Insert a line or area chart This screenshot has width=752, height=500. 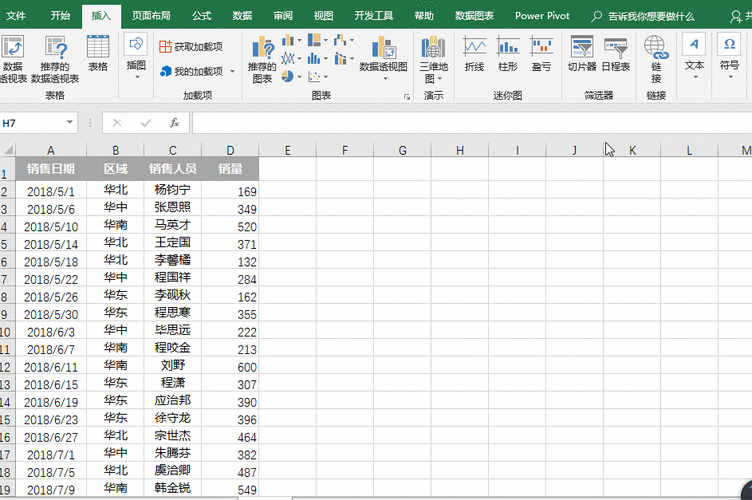(288, 59)
